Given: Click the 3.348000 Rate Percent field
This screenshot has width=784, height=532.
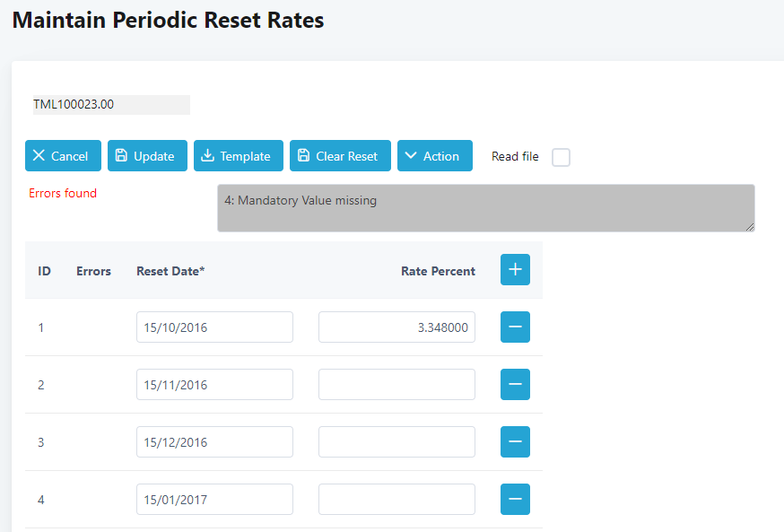Looking at the screenshot, I should pos(396,327).
